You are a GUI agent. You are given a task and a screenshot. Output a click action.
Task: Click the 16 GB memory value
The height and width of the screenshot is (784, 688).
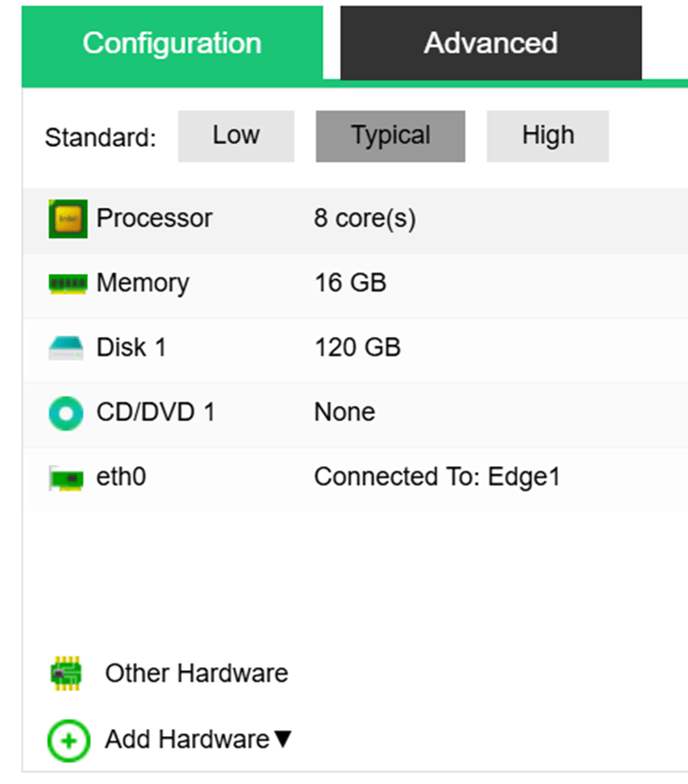coord(350,283)
